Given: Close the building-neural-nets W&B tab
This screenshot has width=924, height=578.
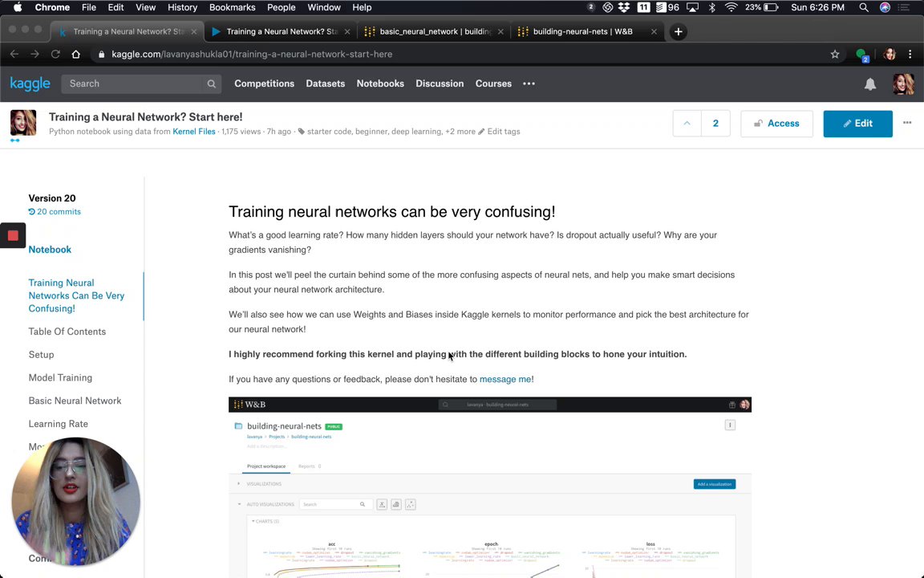Looking at the screenshot, I should pyautogui.click(x=654, y=32).
